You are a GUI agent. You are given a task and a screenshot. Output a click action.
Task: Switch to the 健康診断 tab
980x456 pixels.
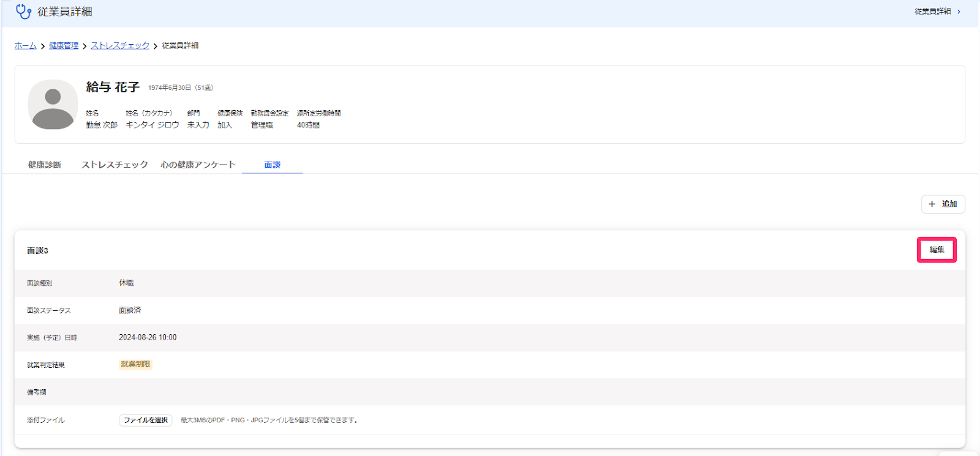click(45, 165)
